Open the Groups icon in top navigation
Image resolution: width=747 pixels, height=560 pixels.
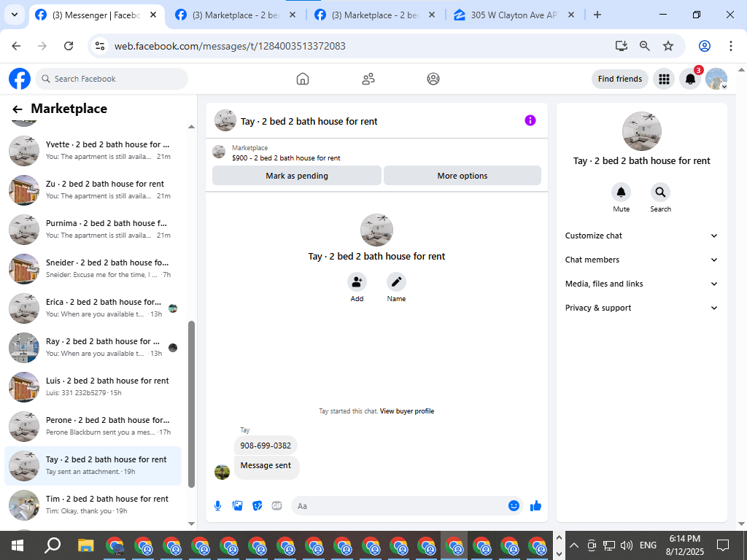coord(433,79)
